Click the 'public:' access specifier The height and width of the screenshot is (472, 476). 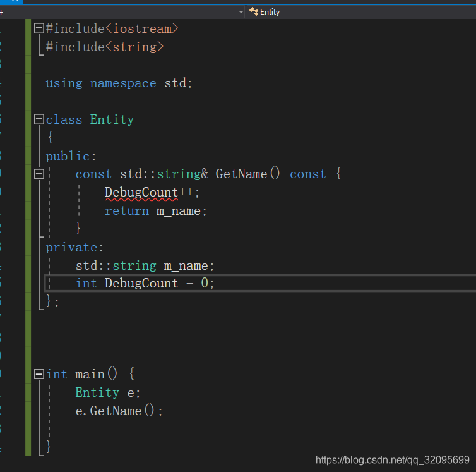click(x=71, y=156)
